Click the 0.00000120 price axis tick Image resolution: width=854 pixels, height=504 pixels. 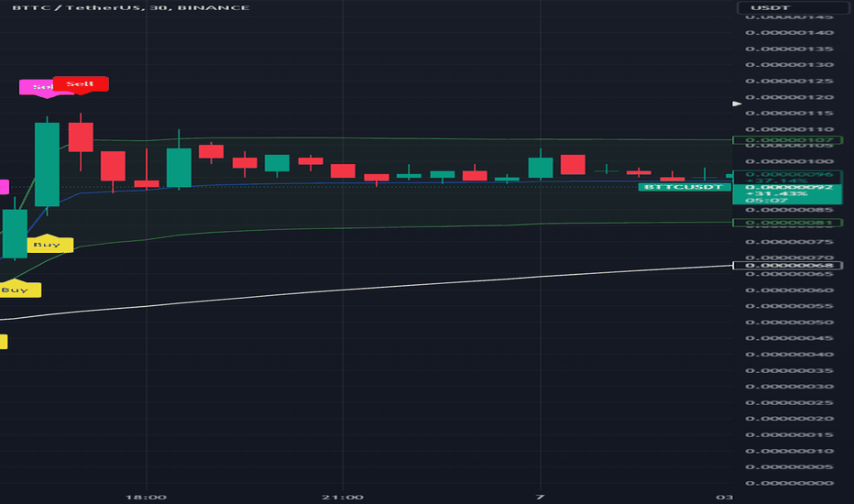tap(789, 97)
